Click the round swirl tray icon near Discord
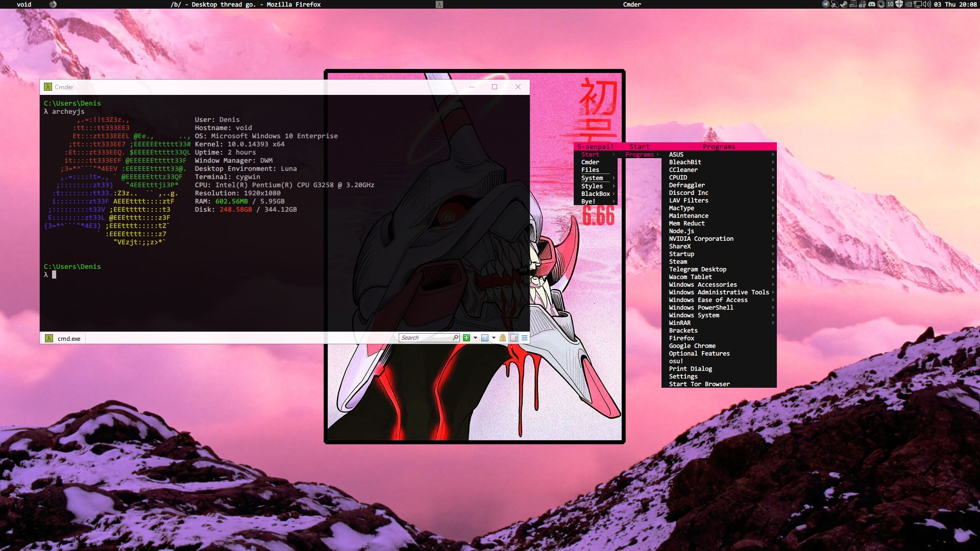The image size is (980, 551). pyautogui.click(x=881, y=4)
